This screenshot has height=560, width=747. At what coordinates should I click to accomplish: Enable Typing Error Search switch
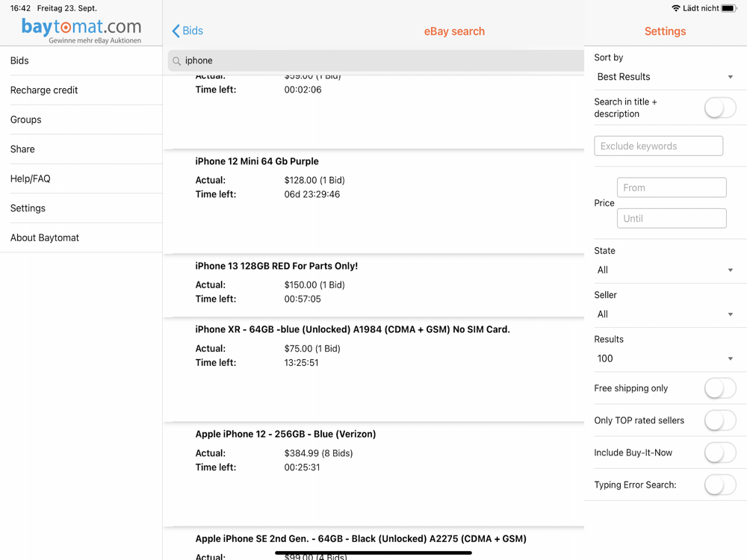tap(720, 485)
